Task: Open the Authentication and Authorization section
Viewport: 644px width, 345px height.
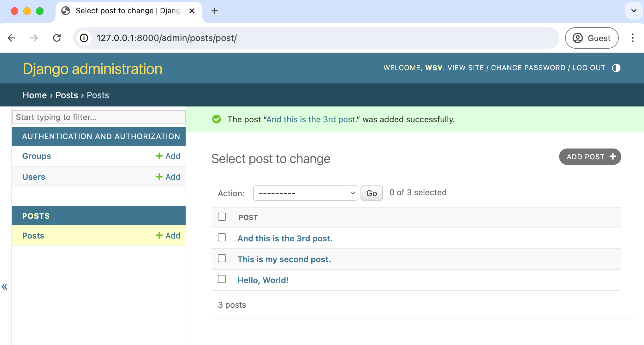Action: pos(101,136)
